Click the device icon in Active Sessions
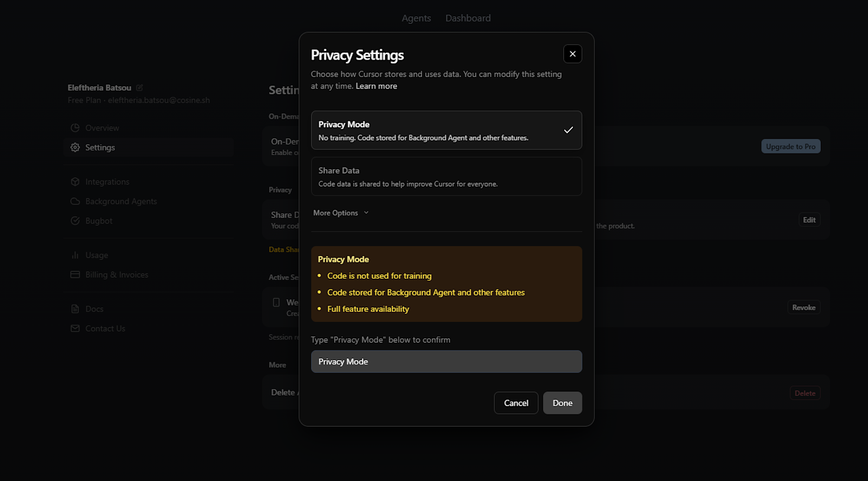This screenshot has width=868, height=481. click(276, 303)
